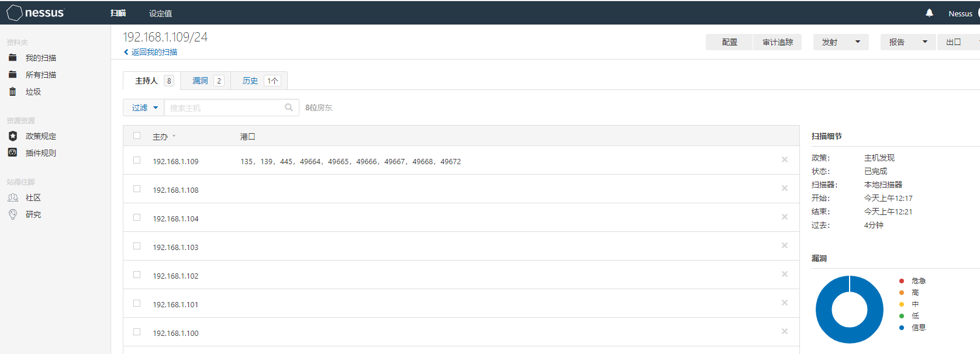Expand the 发射 launch dropdown arrow
This screenshot has height=354, width=980.
[858, 42]
